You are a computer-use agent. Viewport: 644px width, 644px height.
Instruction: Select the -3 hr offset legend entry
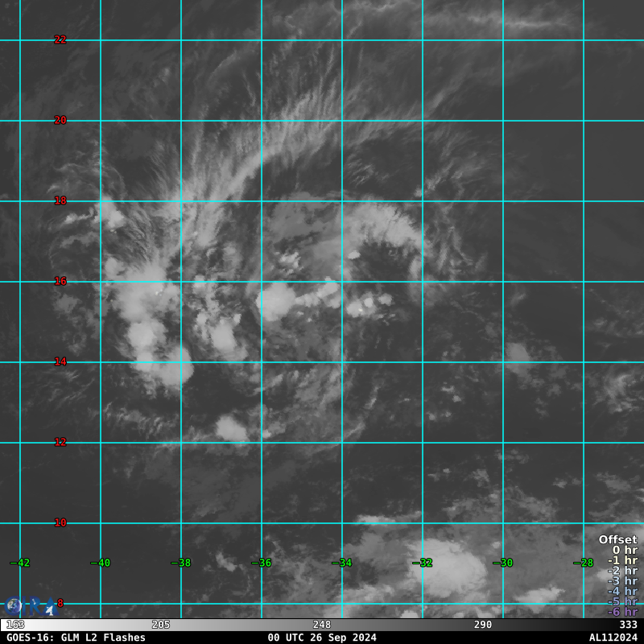point(621,581)
